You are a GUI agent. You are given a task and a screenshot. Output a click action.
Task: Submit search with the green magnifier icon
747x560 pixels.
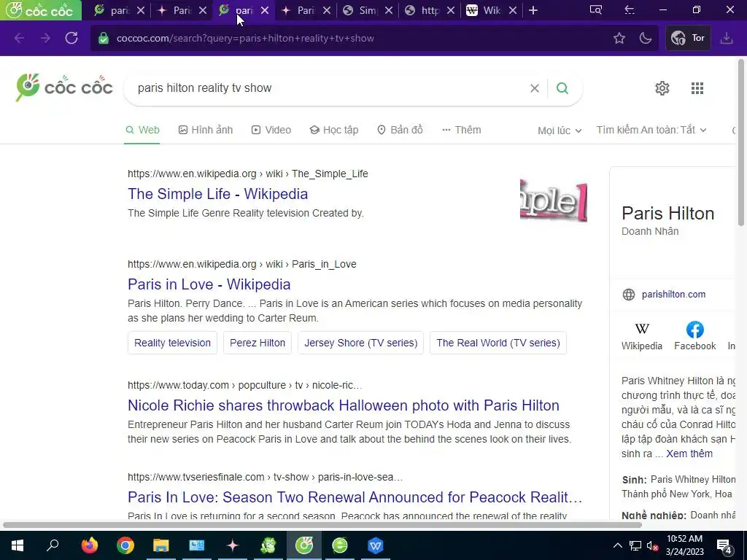(x=562, y=88)
